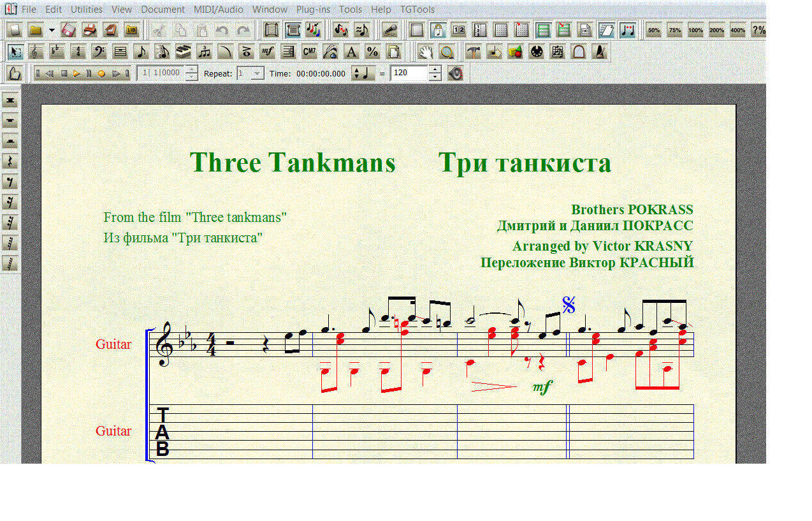Viewport: 812px width, 521px height.
Task: Select the double whole rest in palette
Action: (x=10, y=100)
